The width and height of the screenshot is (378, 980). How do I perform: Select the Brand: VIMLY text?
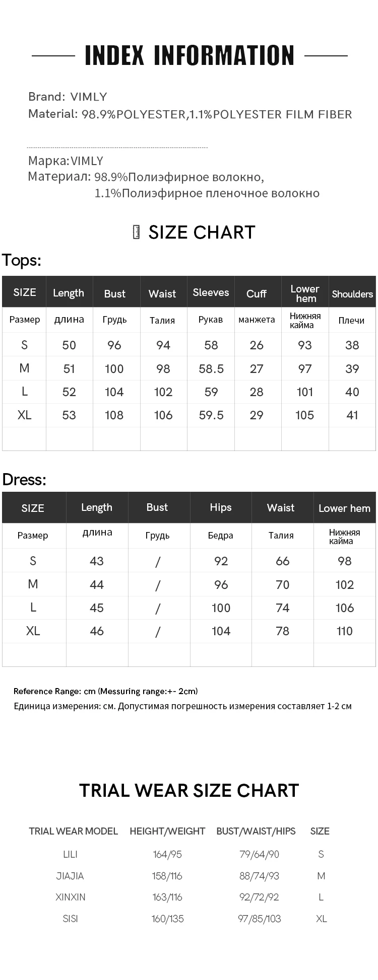coord(68,97)
